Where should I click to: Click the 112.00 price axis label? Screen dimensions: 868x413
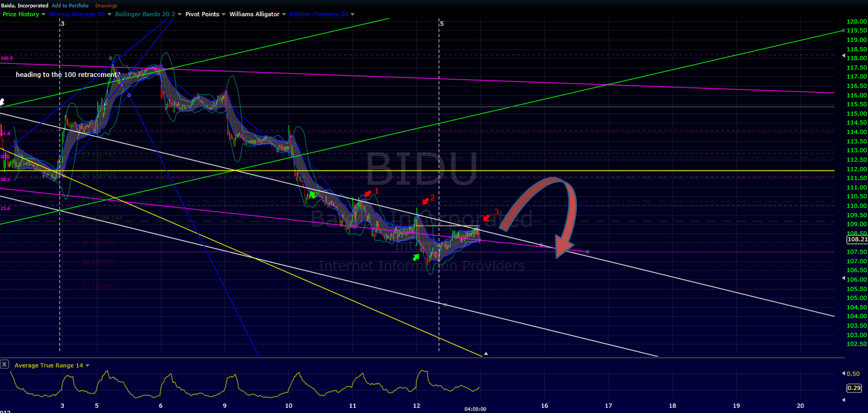[857, 169]
